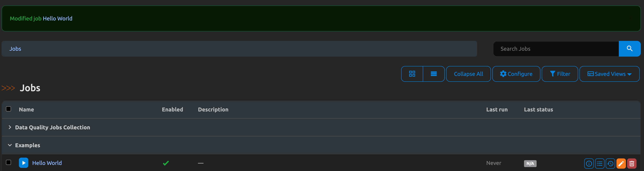
Task: Expand the Data Quality Jobs Collection
Action: point(10,127)
